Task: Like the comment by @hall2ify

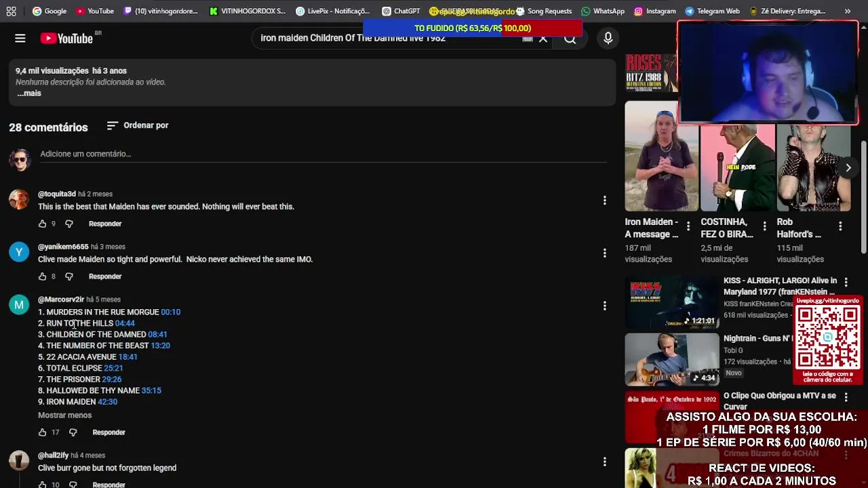Action: pyautogui.click(x=42, y=485)
